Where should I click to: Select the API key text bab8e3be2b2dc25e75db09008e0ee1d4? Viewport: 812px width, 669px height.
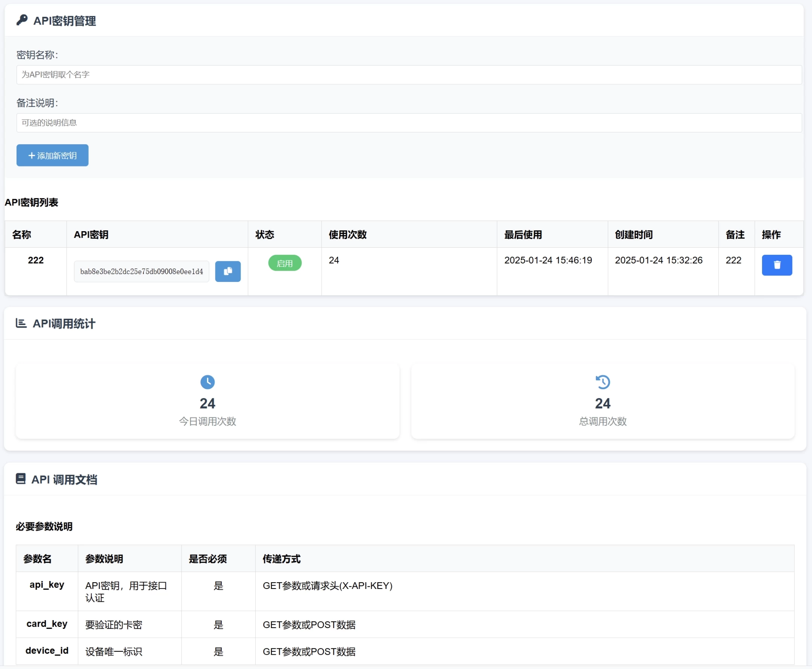point(141,271)
